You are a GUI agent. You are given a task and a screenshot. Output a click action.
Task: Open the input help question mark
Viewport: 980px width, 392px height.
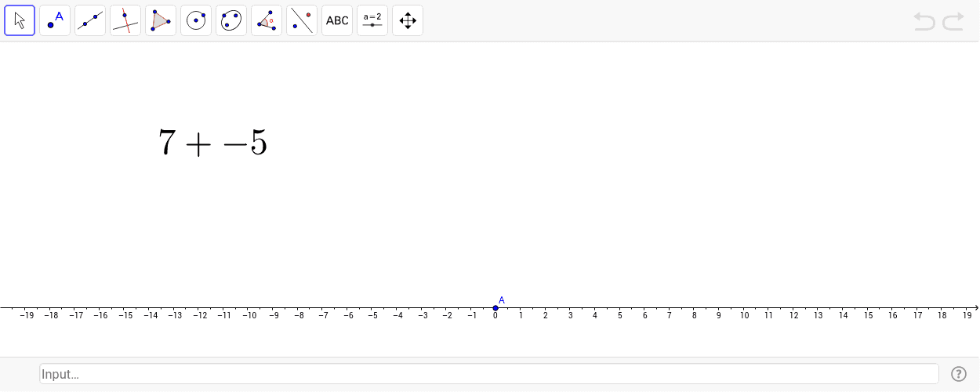click(x=958, y=374)
